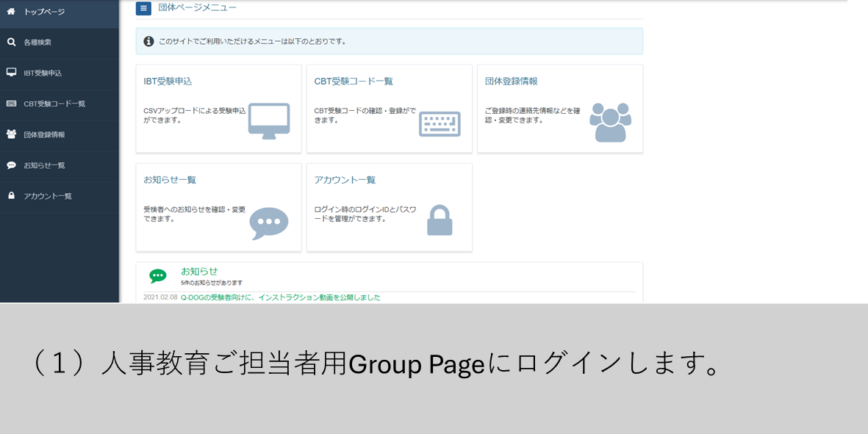Click the CBT受験コード一覧 card title link
The width and height of the screenshot is (868, 434).
[354, 82]
